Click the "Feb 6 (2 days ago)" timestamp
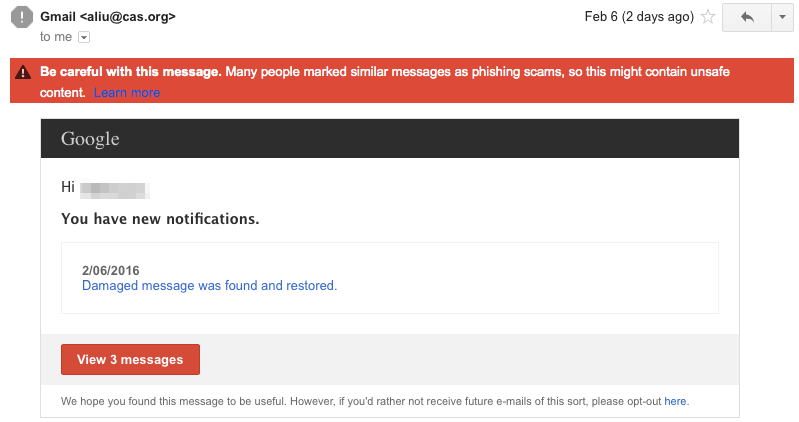799x422 pixels. coord(639,17)
